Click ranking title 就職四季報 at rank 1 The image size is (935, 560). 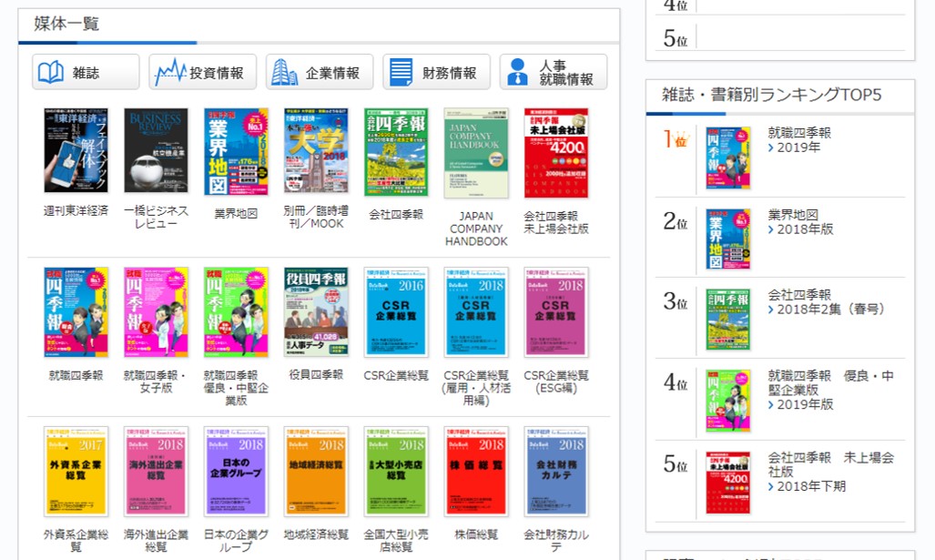pos(799,133)
